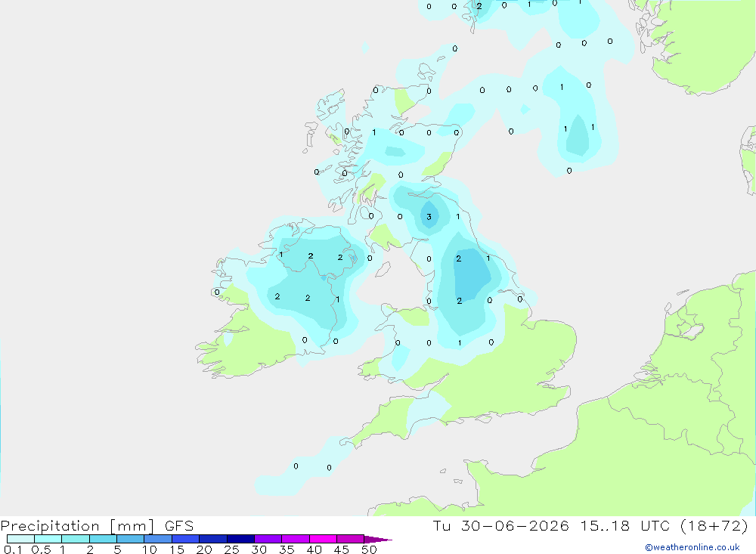The height and width of the screenshot is (554, 756).
Task: Click the 1–2 mm legend color swatch
Action: coord(75,539)
